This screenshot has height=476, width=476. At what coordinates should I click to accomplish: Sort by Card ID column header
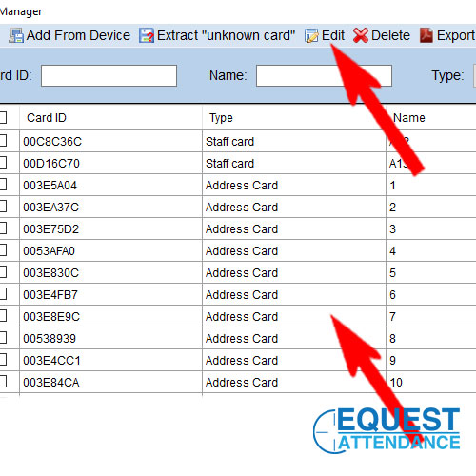[47, 118]
